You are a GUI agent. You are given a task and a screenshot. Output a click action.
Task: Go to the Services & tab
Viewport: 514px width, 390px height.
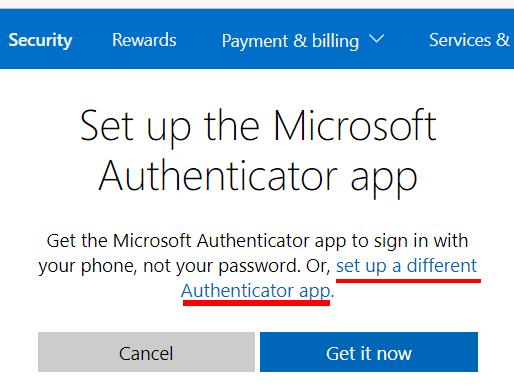click(x=469, y=40)
